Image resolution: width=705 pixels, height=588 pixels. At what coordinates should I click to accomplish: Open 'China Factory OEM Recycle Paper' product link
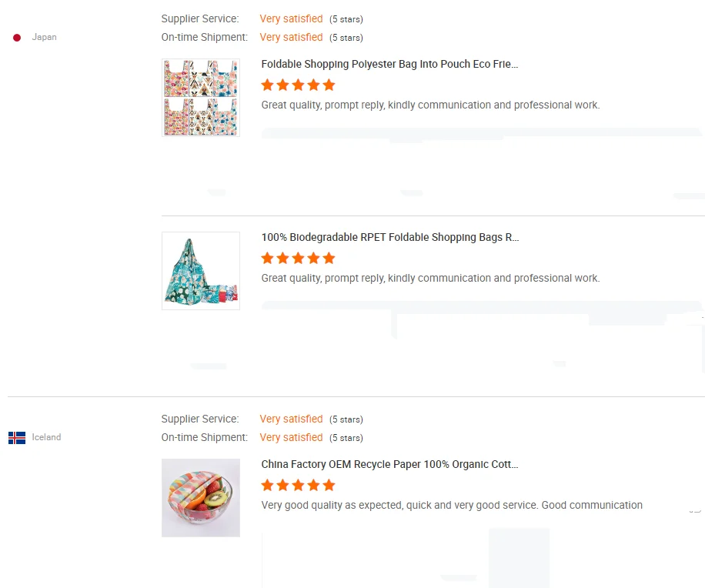pyautogui.click(x=389, y=465)
